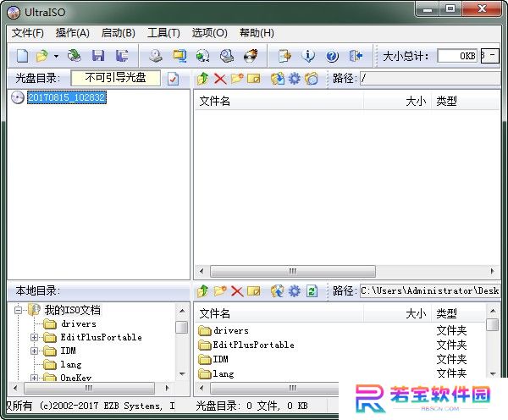508x420 pixels.
Task: Open the 帮助(H) menu
Action: pyautogui.click(x=257, y=33)
